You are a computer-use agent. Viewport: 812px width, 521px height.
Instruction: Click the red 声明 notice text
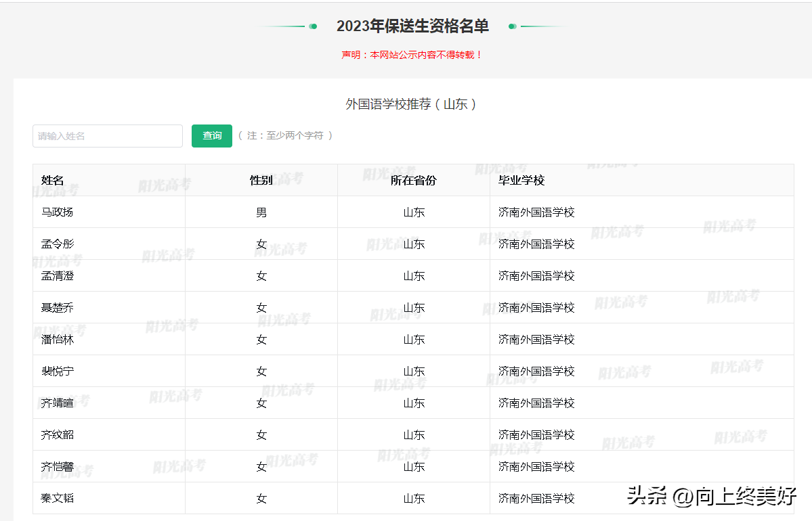412,55
